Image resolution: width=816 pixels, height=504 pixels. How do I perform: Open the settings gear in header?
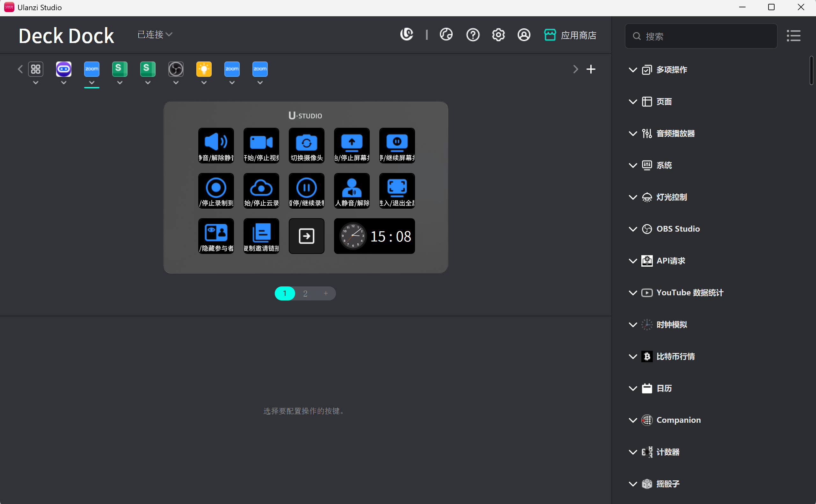click(498, 35)
